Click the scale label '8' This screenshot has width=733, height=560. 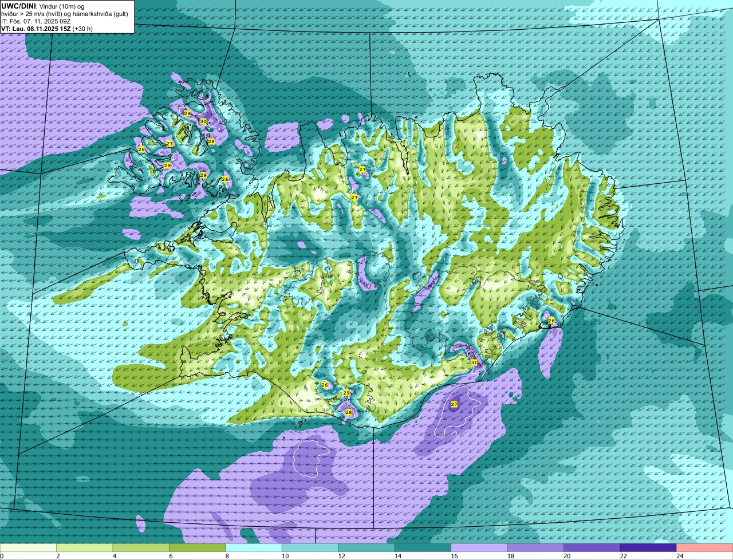click(227, 556)
